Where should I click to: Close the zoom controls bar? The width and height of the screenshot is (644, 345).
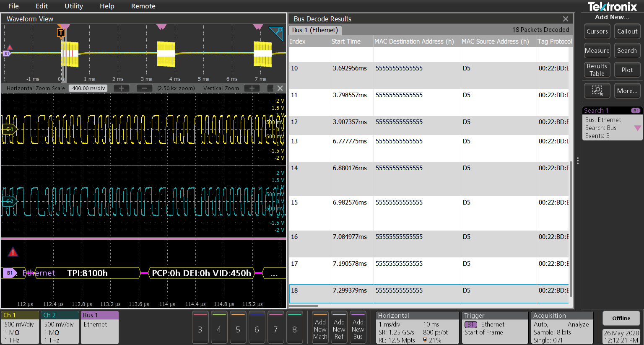coord(280,88)
